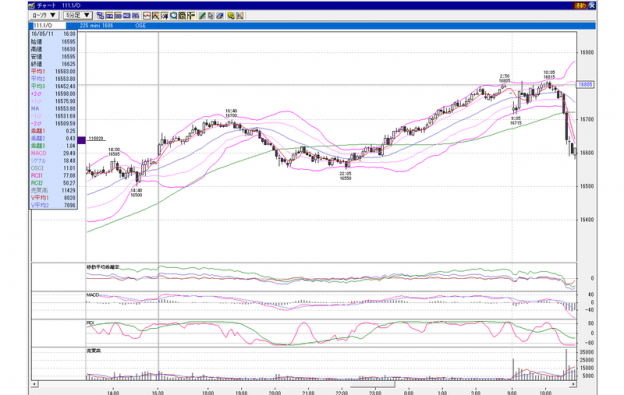The image size is (624, 395).
Task: Click the cursor pointer tool next to pencil
Action: tap(211, 16)
